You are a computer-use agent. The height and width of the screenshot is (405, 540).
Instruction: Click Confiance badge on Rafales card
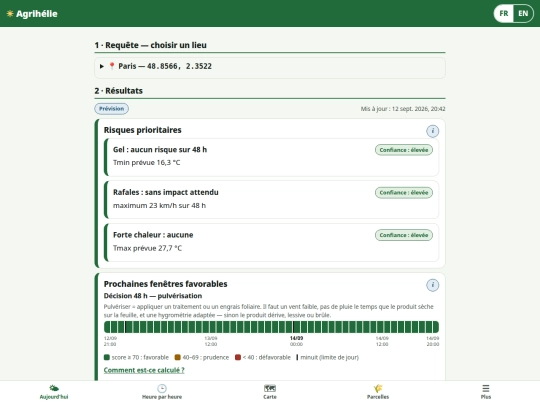click(x=404, y=193)
